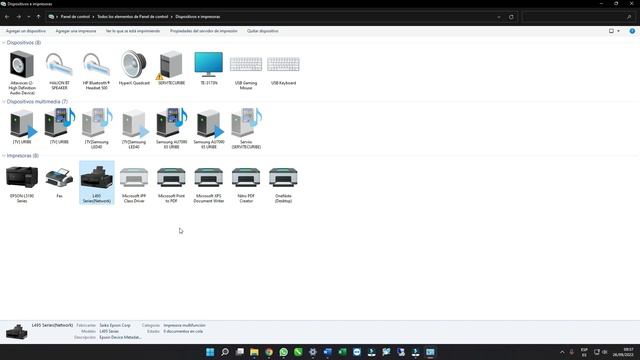Viewport: 640px width, 360px height.
Task: Go forward with the forward arrow
Action: (x=18, y=17)
